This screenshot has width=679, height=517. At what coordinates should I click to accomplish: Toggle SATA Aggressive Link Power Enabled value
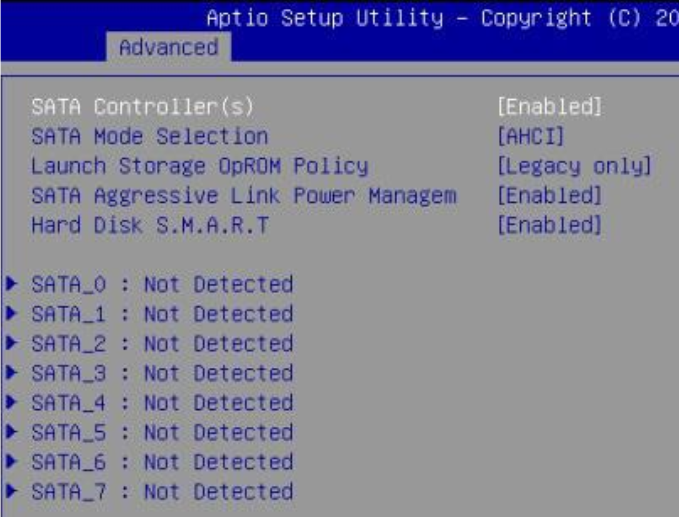pyautogui.click(x=549, y=195)
